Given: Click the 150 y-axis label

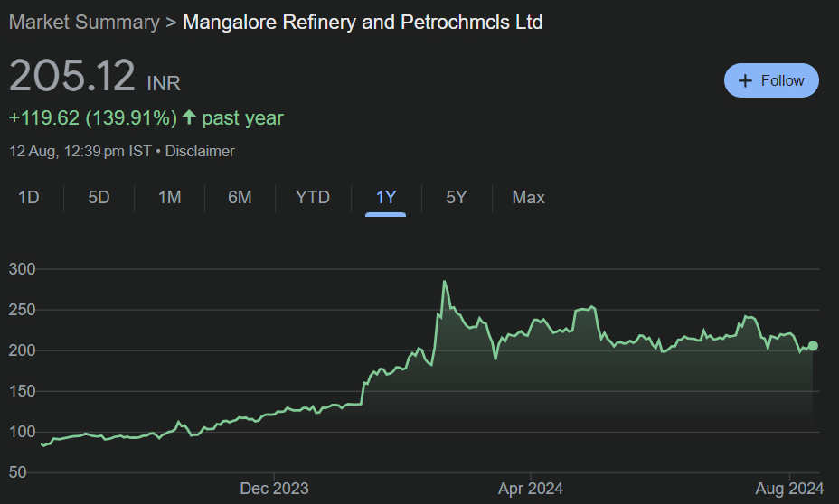Looking at the screenshot, I should click(22, 391).
